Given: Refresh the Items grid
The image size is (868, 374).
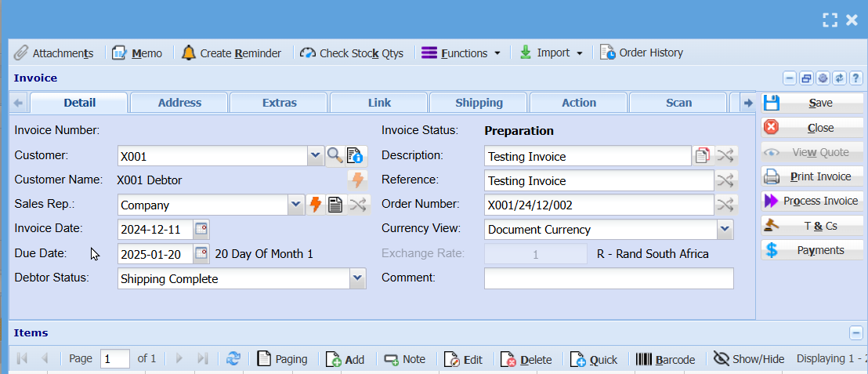Looking at the screenshot, I should tap(233, 359).
